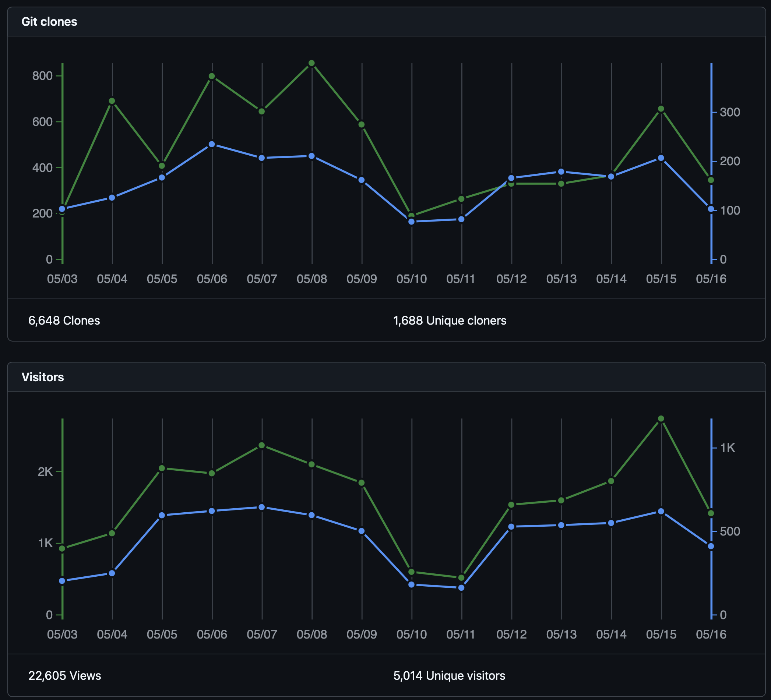The image size is (771, 700).
Task: Click the green clones data point for 05/11
Action: point(461,199)
